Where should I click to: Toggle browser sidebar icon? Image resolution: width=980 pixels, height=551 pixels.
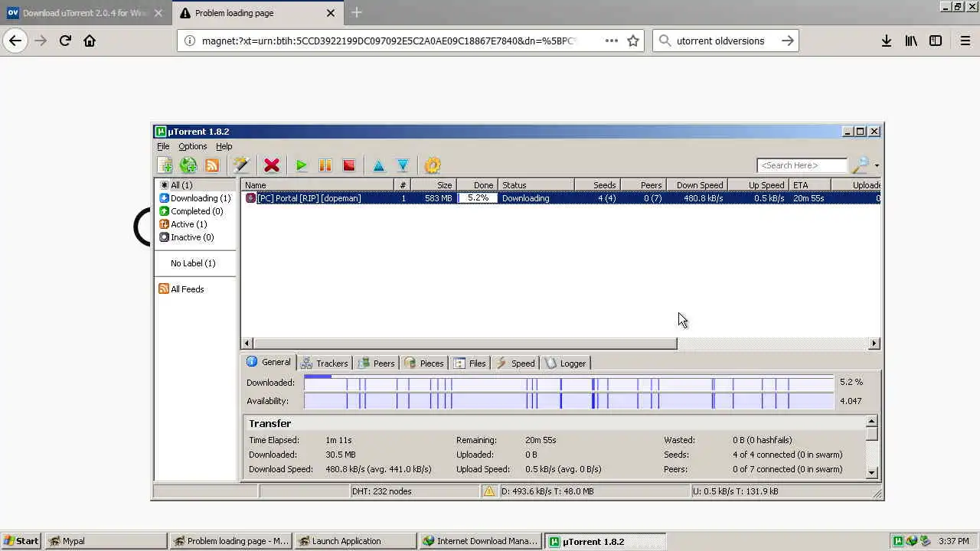tap(936, 41)
